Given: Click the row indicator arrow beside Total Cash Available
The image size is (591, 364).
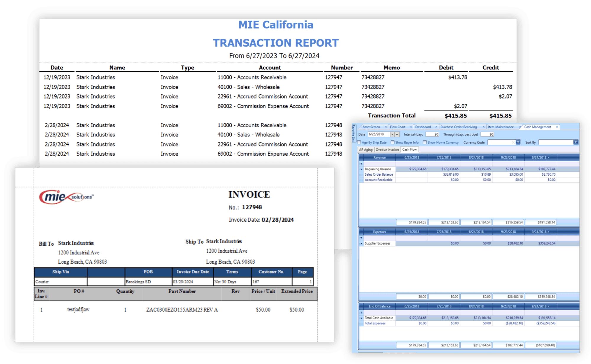Looking at the screenshot, I should (x=361, y=318).
